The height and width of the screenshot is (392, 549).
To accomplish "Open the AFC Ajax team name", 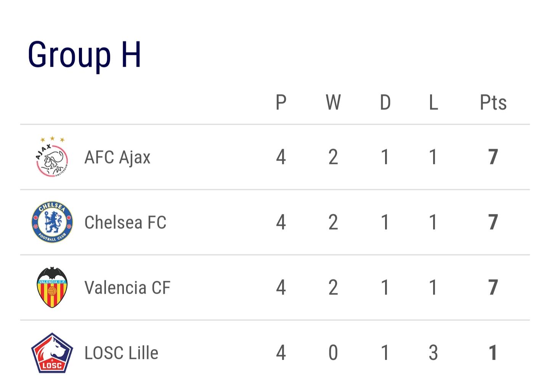I will coord(117,157).
